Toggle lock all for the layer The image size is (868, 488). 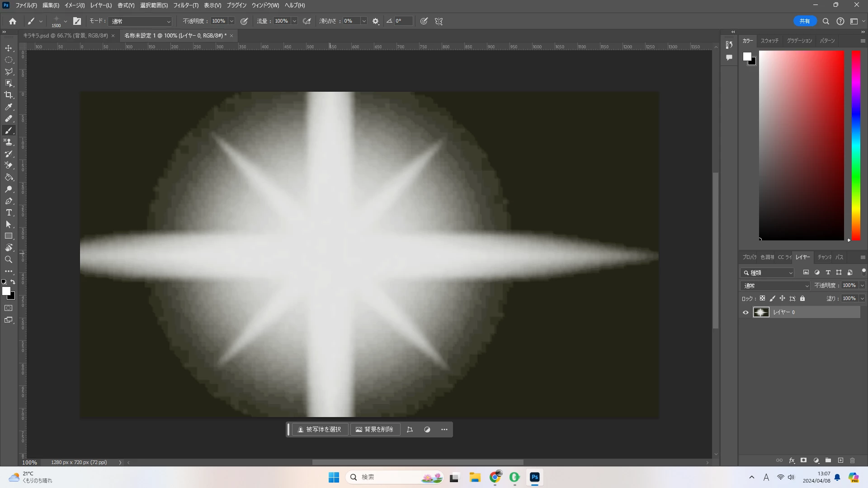(802, 299)
